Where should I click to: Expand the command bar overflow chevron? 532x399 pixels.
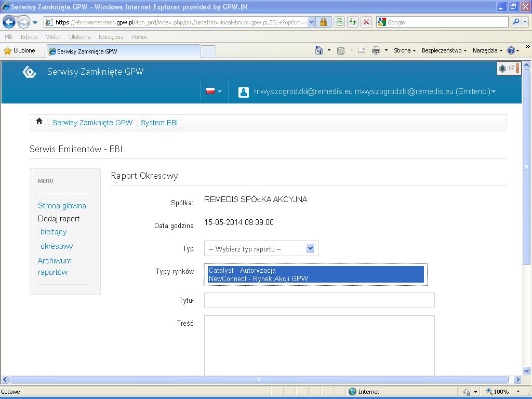[x=527, y=47]
